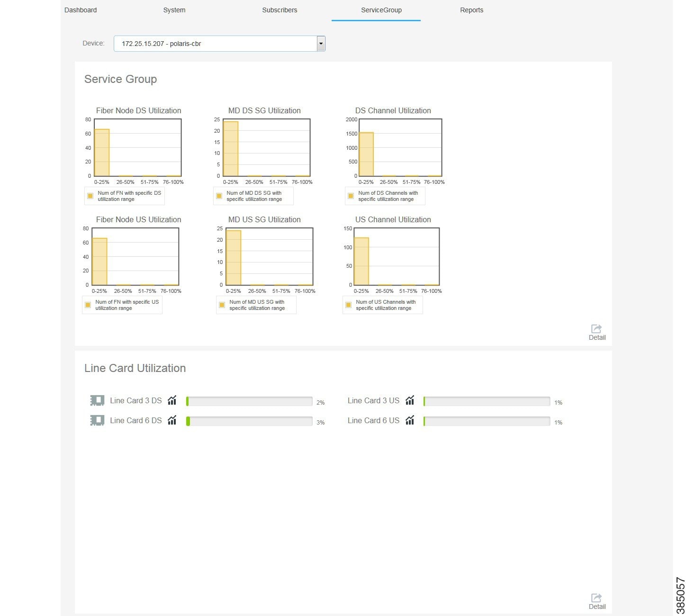Open the chart icon next to Line Card 3 DS
Screen dimensions: 686x616
(172, 400)
